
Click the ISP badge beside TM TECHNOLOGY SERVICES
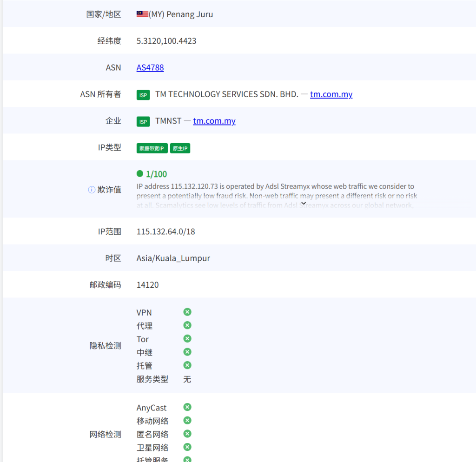[143, 95]
